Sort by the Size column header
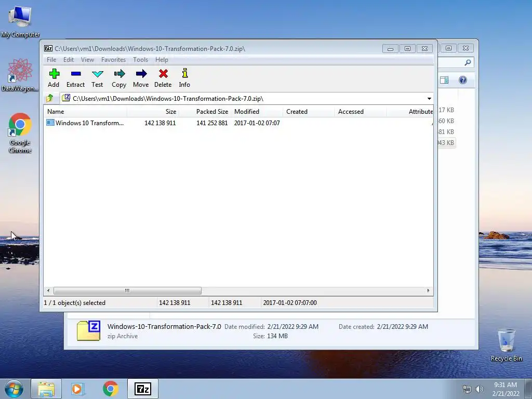532x399 pixels. tap(153, 112)
